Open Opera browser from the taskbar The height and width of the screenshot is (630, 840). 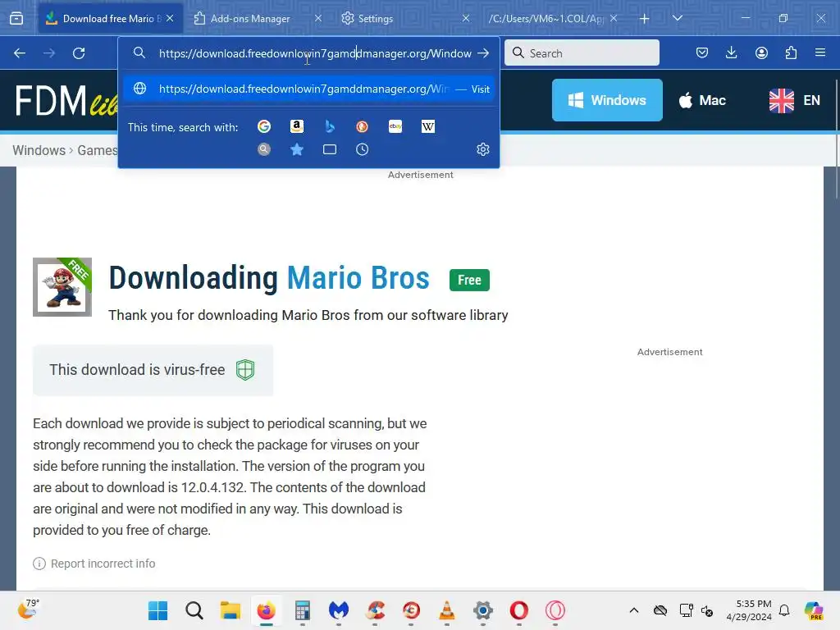coord(519,610)
